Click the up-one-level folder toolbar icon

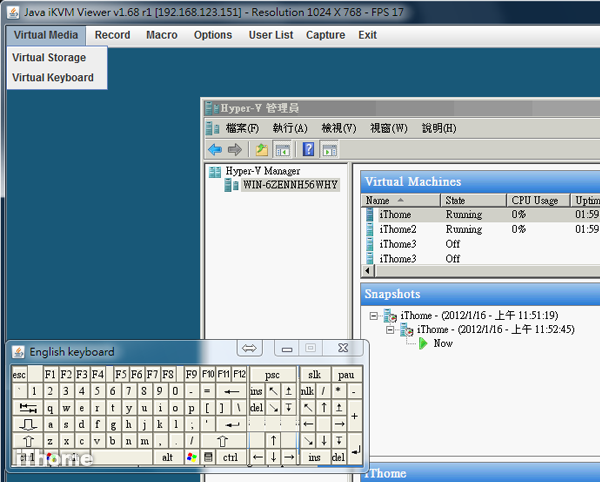261,150
